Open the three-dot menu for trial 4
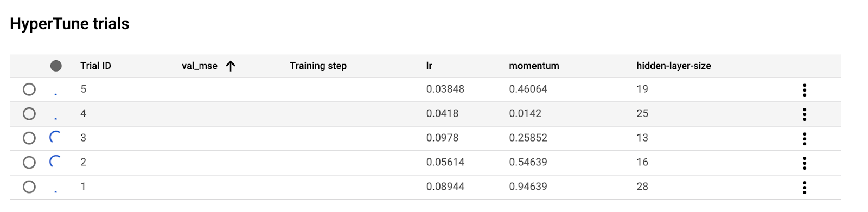Image resolution: width=868 pixels, height=212 pixels. click(805, 114)
